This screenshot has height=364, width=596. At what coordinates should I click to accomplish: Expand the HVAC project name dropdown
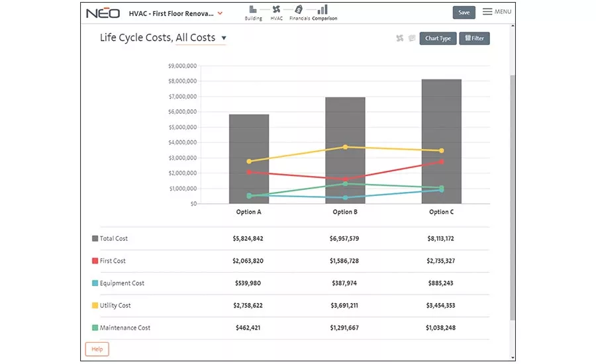(220, 13)
